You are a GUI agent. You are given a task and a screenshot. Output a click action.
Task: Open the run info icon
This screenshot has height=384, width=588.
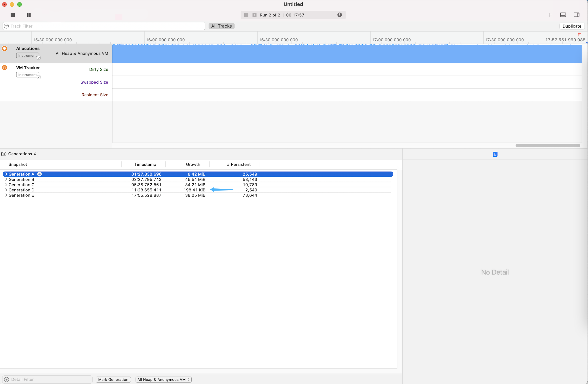point(340,15)
